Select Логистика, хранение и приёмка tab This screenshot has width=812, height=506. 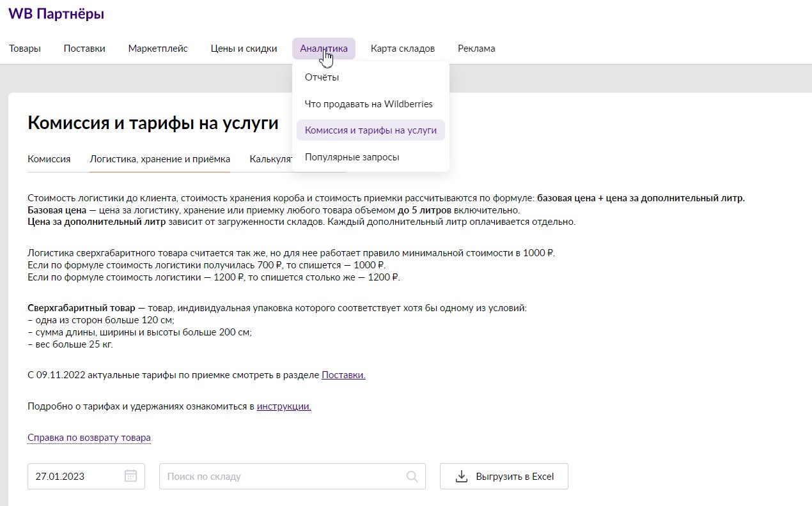point(160,159)
